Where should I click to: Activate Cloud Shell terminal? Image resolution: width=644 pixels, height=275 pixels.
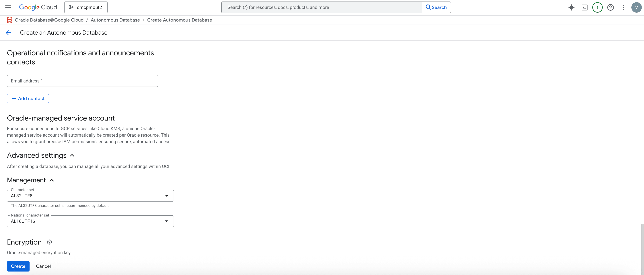click(x=584, y=7)
